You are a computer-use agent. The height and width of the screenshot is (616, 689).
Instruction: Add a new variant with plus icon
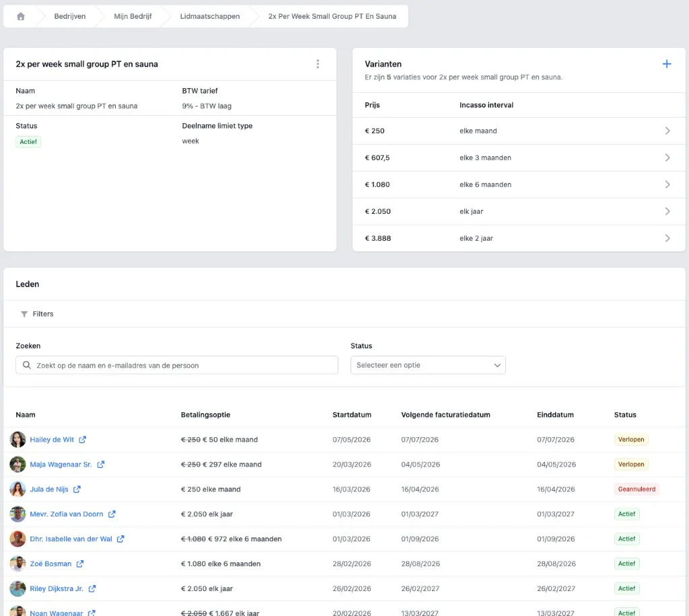pyautogui.click(x=667, y=64)
